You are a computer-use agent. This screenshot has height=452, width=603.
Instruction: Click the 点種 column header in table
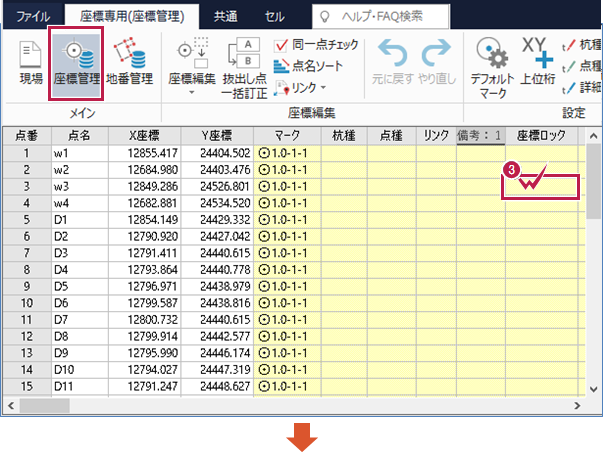pos(391,136)
